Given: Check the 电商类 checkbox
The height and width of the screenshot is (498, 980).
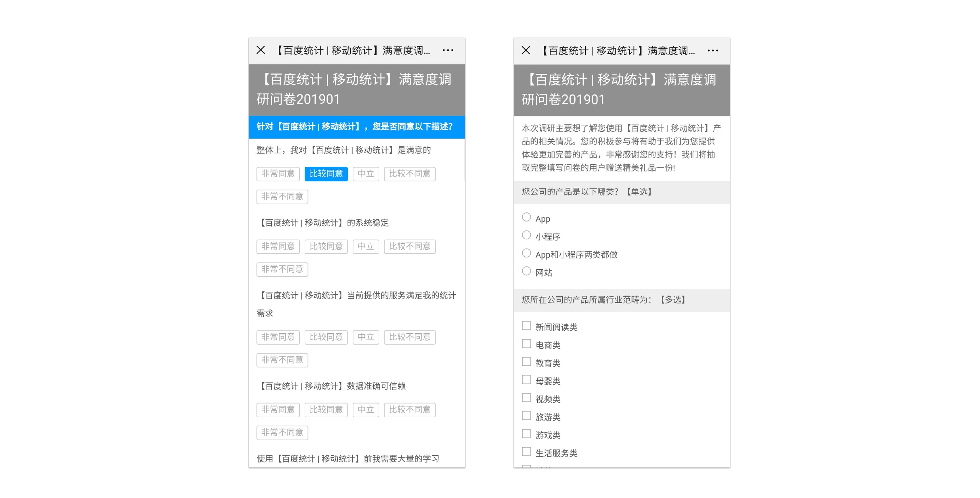Looking at the screenshot, I should click(526, 344).
